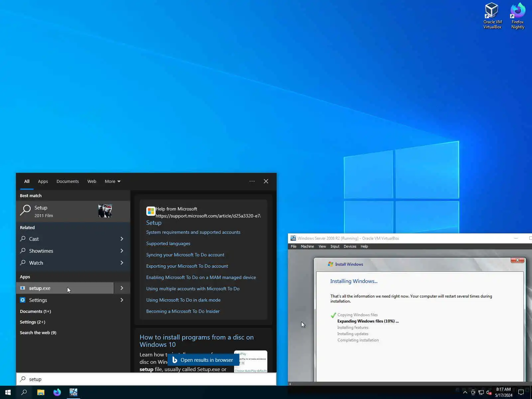The height and width of the screenshot is (399, 532).
Task: Expand the Settings (2+) results group
Action: pyautogui.click(x=33, y=322)
